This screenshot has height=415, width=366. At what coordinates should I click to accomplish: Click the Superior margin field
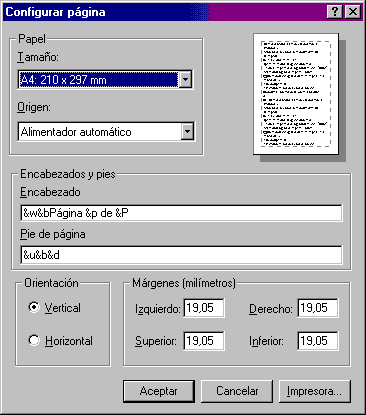204,341
